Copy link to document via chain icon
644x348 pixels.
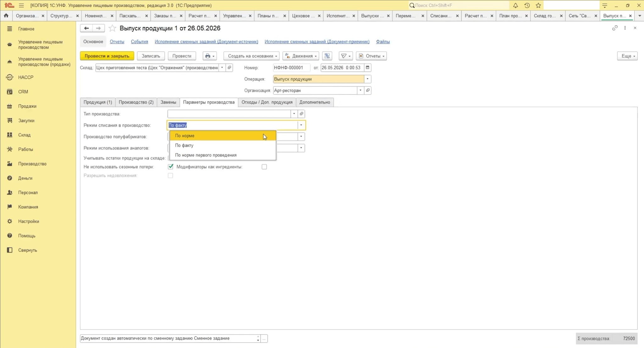(x=615, y=28)
